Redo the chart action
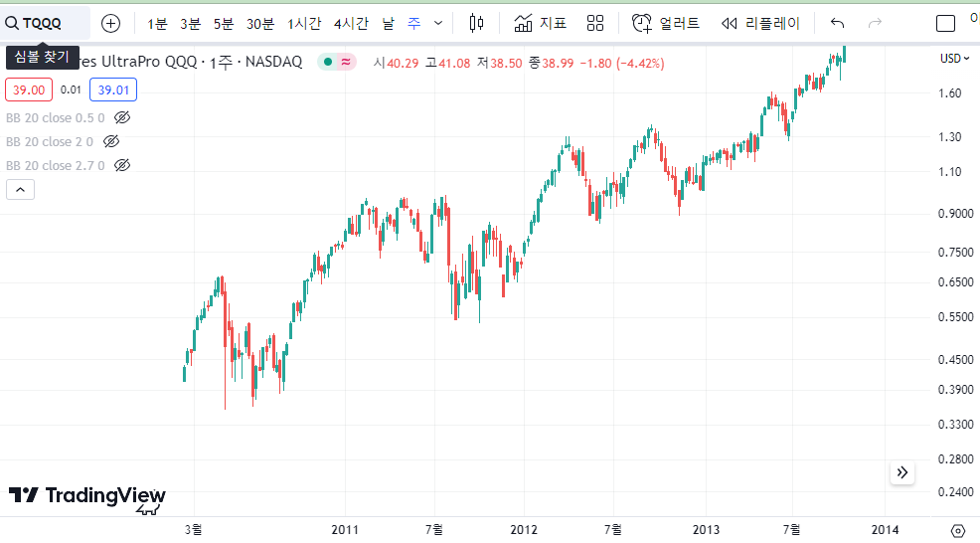Screen dimensions: 980x543 875,23
